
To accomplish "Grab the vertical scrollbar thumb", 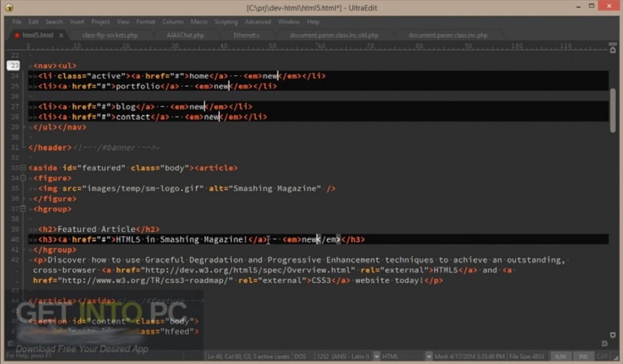I will [612, 110].
